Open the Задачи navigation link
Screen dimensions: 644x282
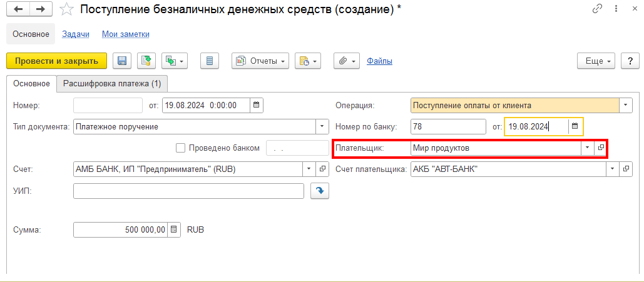75,34
